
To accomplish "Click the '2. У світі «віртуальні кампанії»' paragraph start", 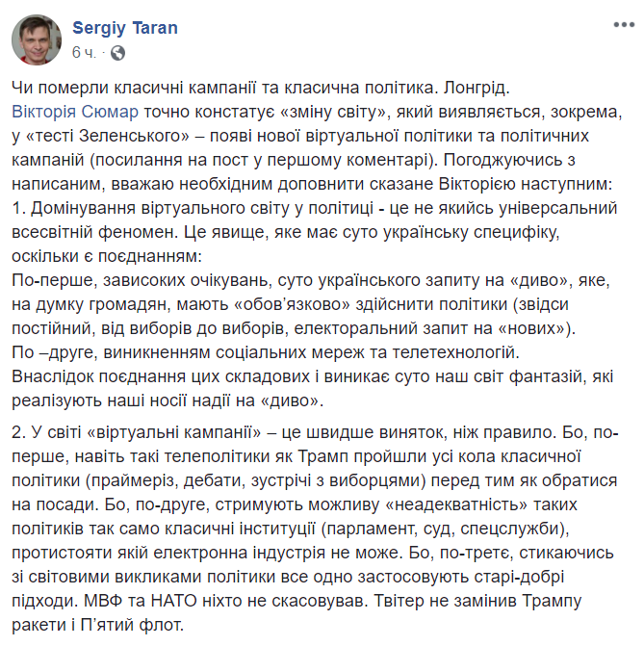I will (x=137, y=431).
